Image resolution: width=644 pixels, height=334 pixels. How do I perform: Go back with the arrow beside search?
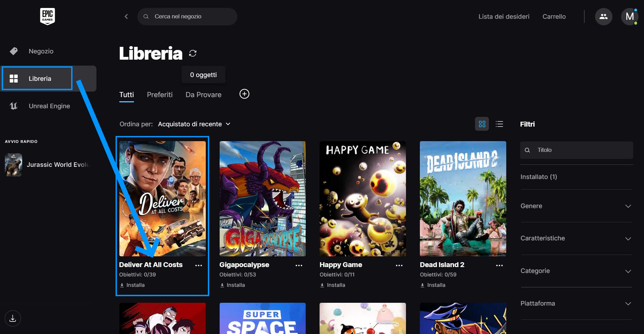coord(126,16)
